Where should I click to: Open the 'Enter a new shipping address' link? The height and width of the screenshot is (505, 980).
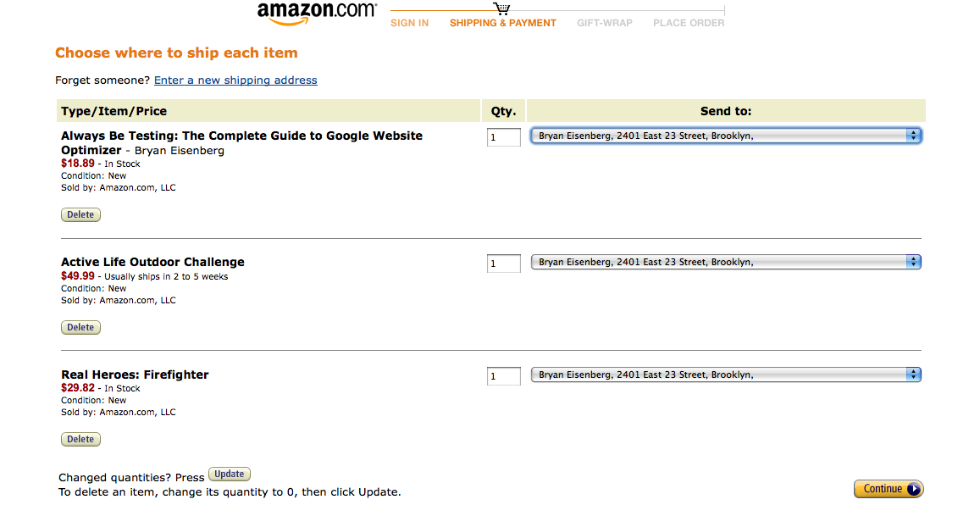(x=235, y=80)
